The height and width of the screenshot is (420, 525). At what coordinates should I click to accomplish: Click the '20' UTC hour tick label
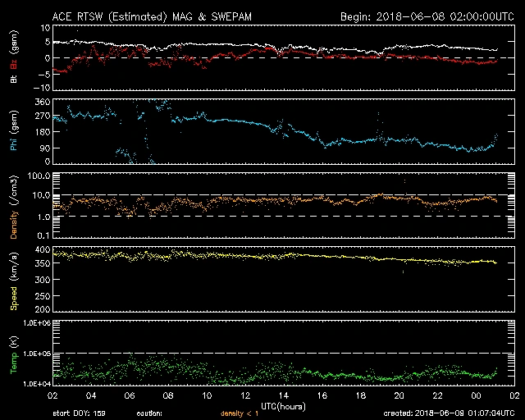(399, 395)
